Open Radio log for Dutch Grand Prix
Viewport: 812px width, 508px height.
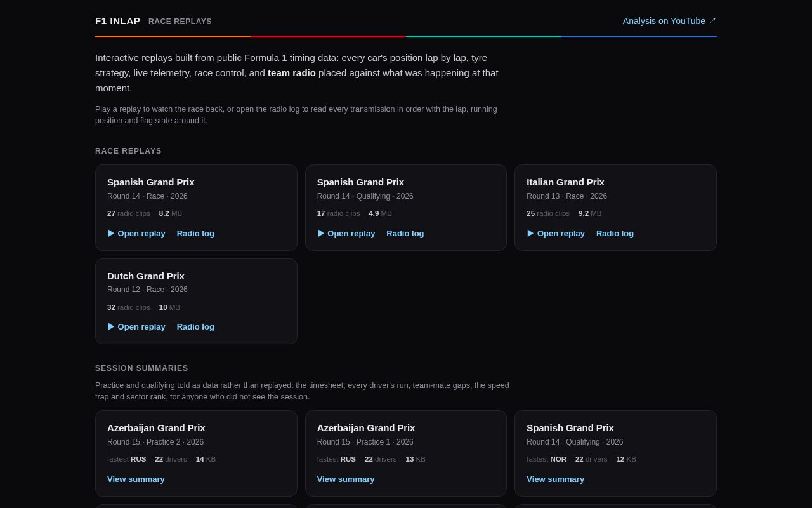pos(195,326)
